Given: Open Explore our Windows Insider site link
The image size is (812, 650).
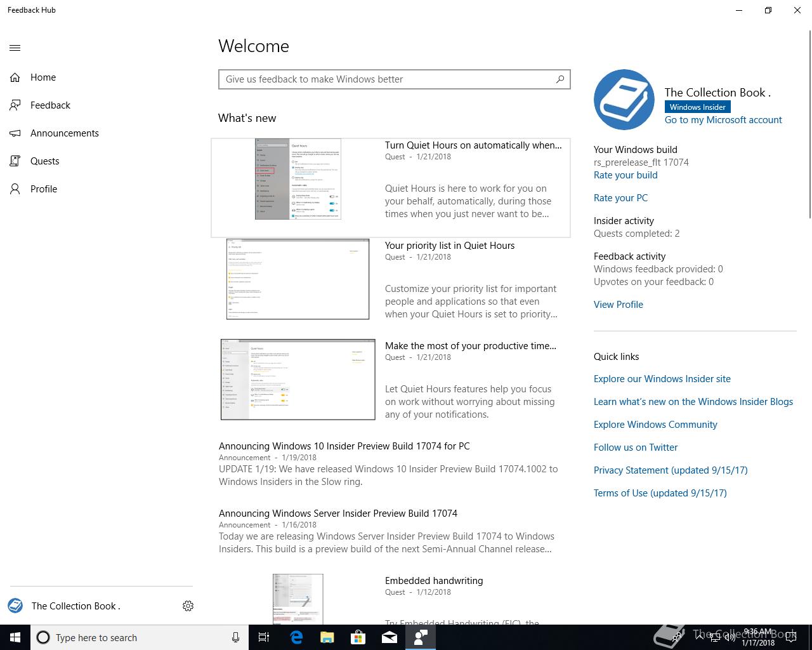Looking at the screenshot, I should point(662,379).
